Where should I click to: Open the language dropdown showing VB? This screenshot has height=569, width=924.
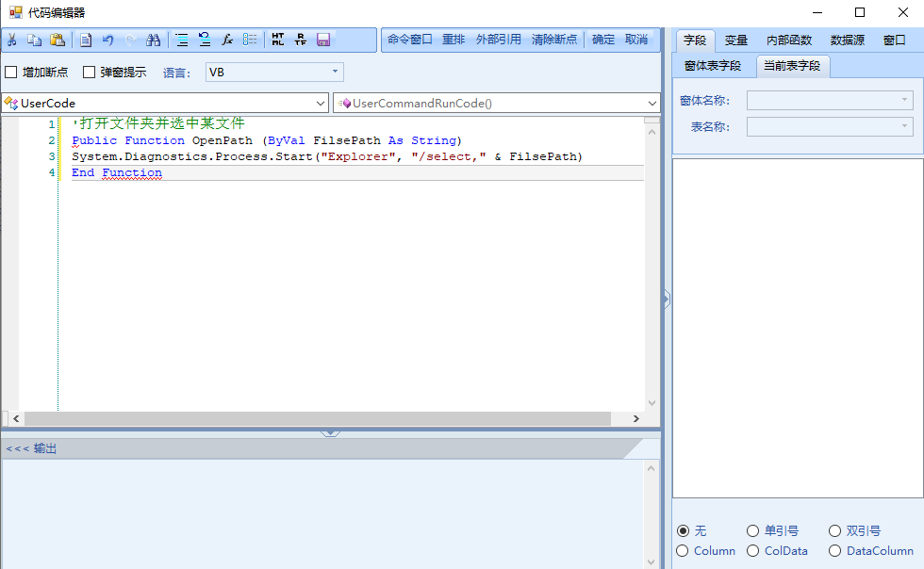click(274, 72)
